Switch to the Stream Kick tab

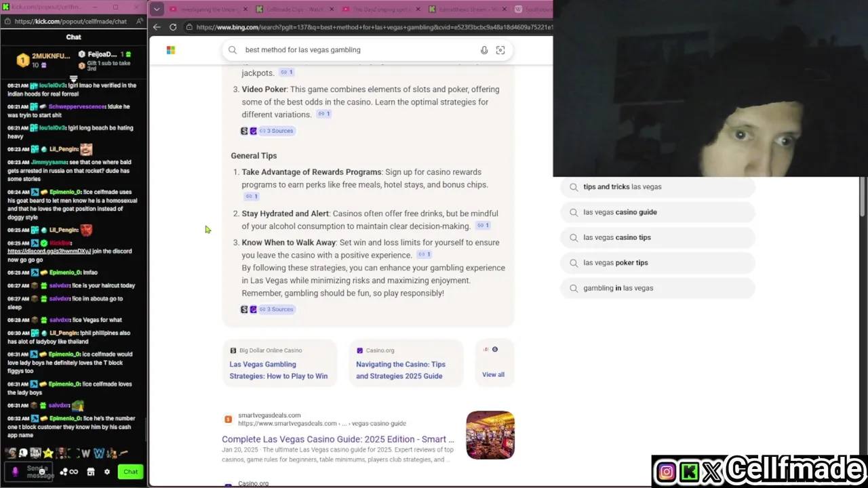(x=467, y=9)
